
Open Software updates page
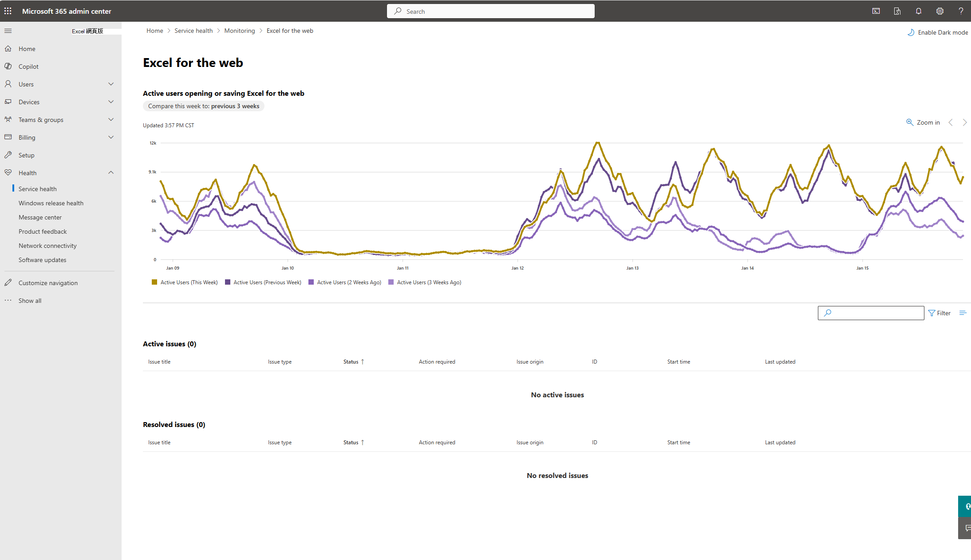42,260
